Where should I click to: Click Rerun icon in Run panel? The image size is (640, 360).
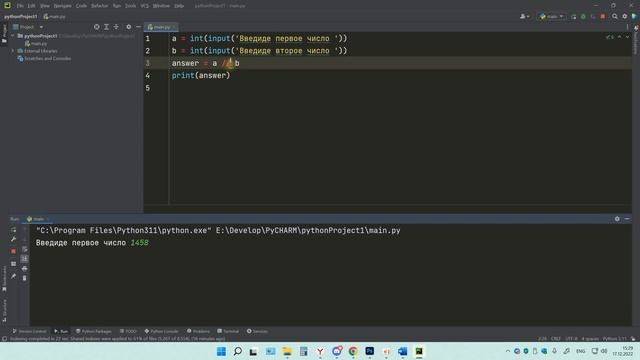click(13, 230)
